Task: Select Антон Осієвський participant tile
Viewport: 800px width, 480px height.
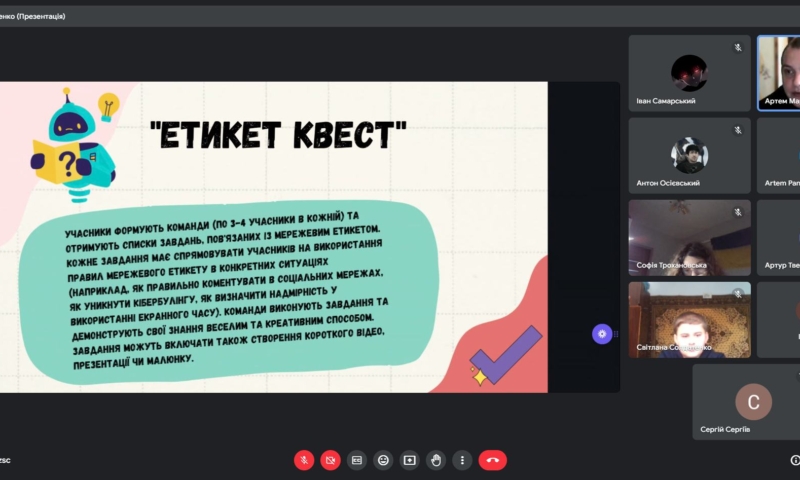Action: [689, 156]
